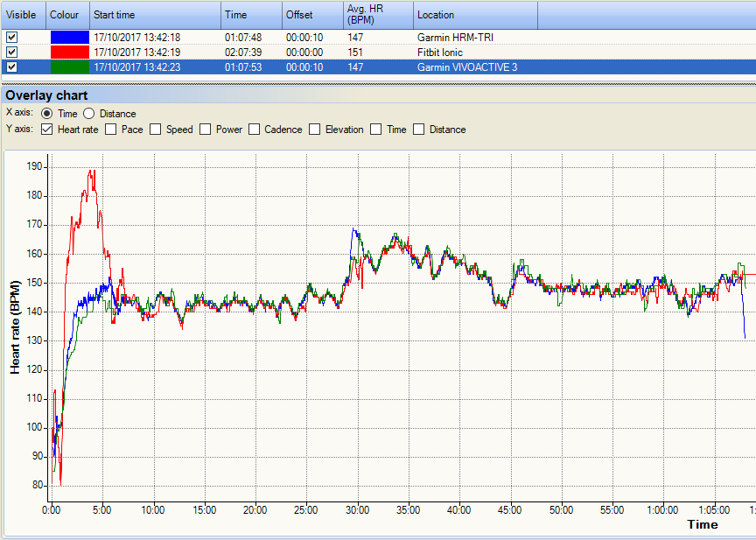
Task: Enable the Distance Y axis checkbox
Action: coord(419,130)
